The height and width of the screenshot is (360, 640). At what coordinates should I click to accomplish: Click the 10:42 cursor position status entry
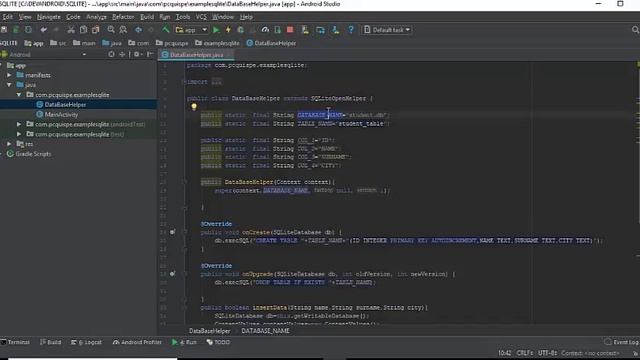point(505,353)
